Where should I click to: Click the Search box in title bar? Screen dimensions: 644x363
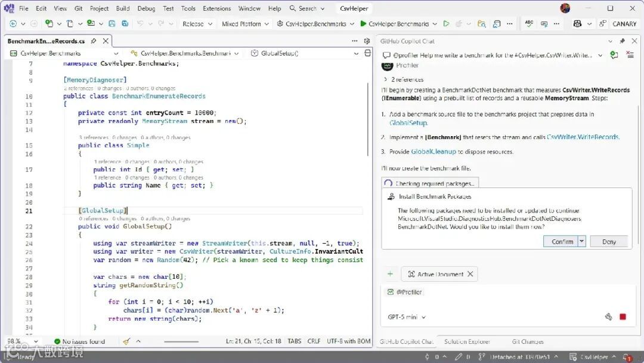point(307,8)
